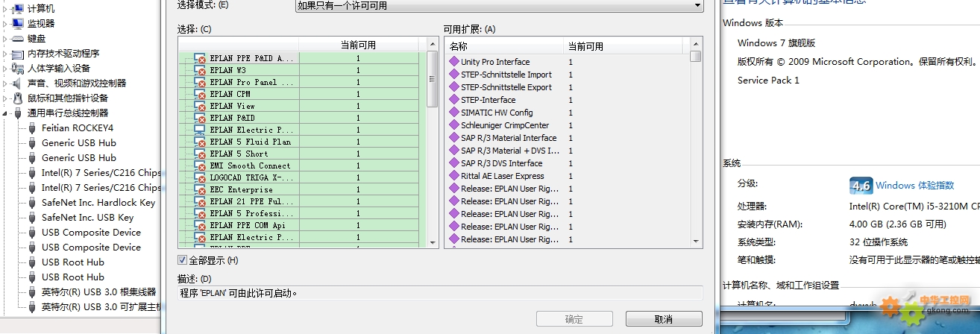Click the 确定 button
Image resolution: width=980 pixels, height=334 pixels.
(574, 319)
